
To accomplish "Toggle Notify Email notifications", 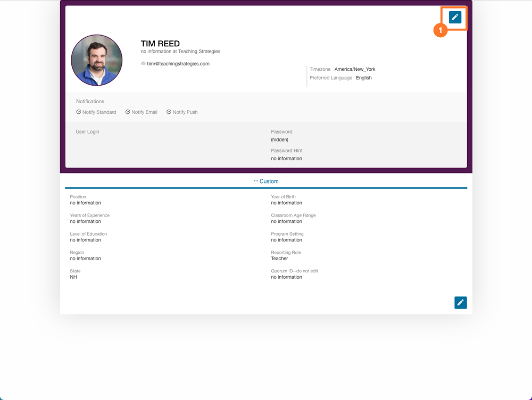I will pyautogui.click(x=141, y=112).
